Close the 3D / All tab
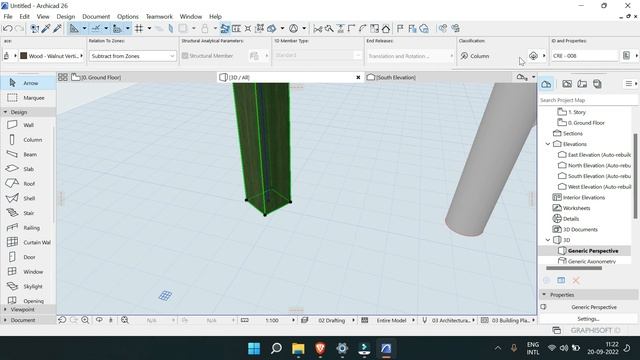Screen dimensions: 640x360 [358, 77]
